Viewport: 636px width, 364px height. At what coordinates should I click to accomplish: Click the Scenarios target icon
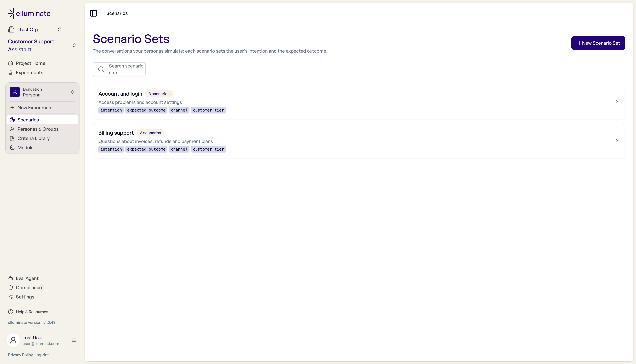[12, 120]
